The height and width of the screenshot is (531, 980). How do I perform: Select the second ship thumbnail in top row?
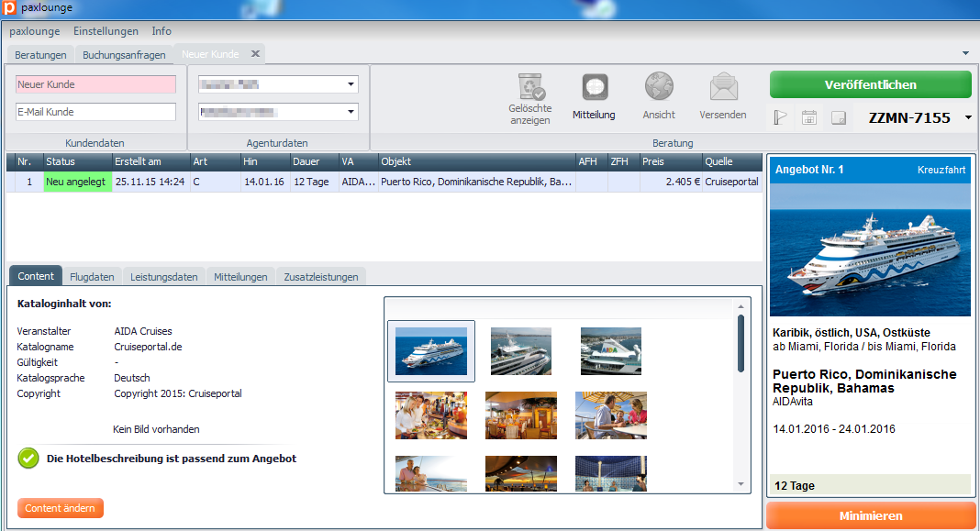(521, 351)
